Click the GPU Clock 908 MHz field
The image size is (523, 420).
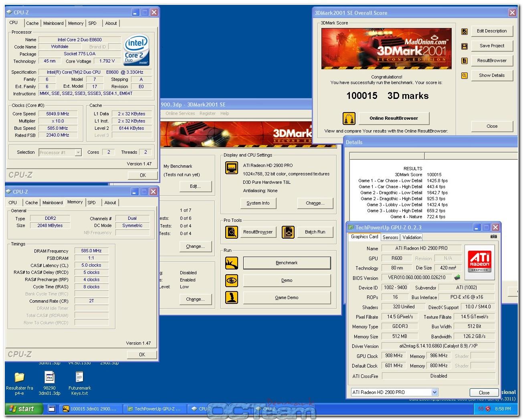click(x=394, y=356)
